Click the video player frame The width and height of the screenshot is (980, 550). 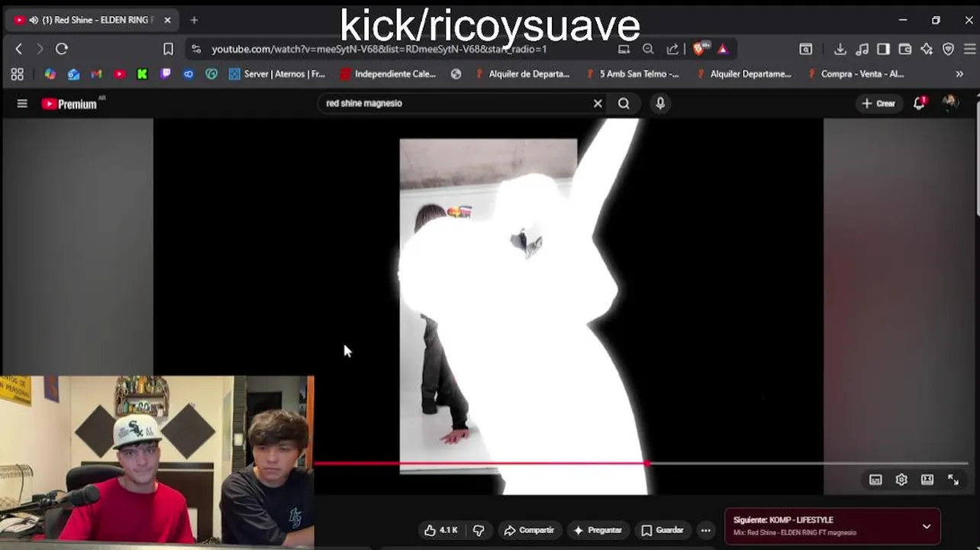pyautogui.click(x=488, y=306)
